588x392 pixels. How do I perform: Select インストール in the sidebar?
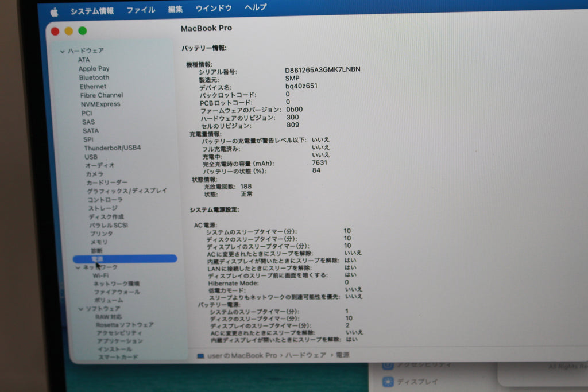tap(114, 350)
